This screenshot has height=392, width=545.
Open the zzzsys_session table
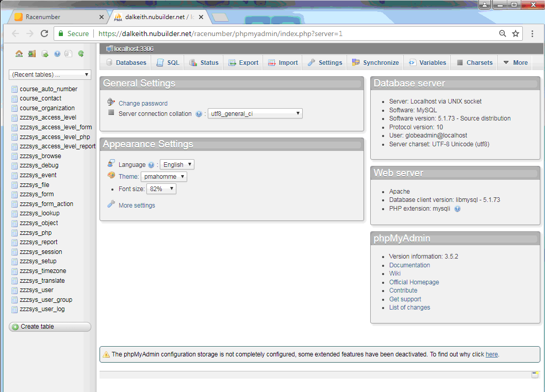41,252
